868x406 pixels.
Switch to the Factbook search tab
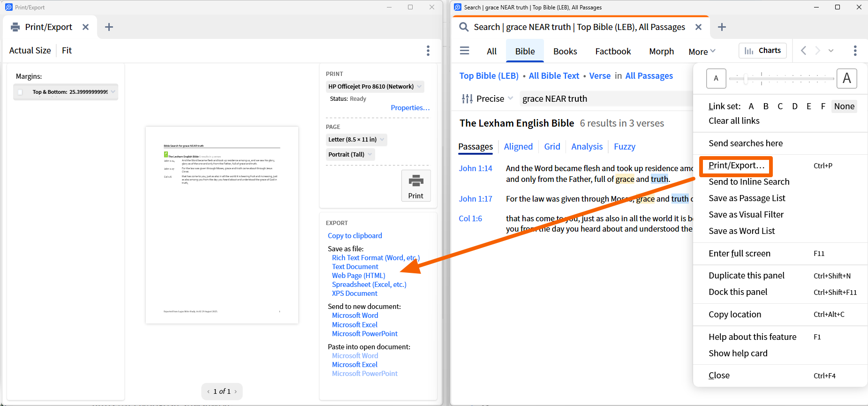point(613,52)
